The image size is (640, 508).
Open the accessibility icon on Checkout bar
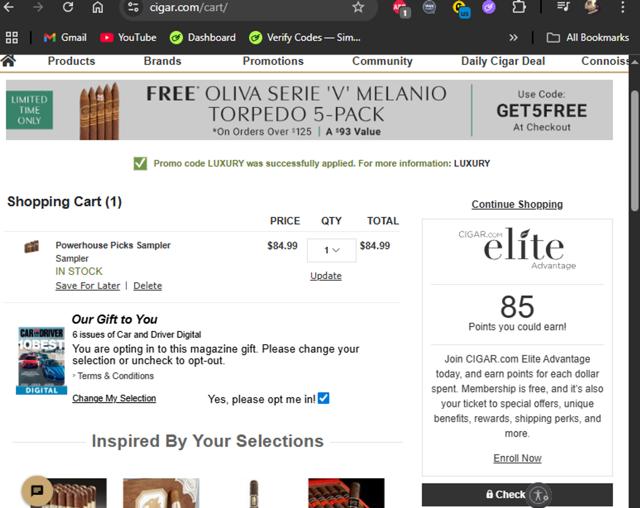point(538,495)
